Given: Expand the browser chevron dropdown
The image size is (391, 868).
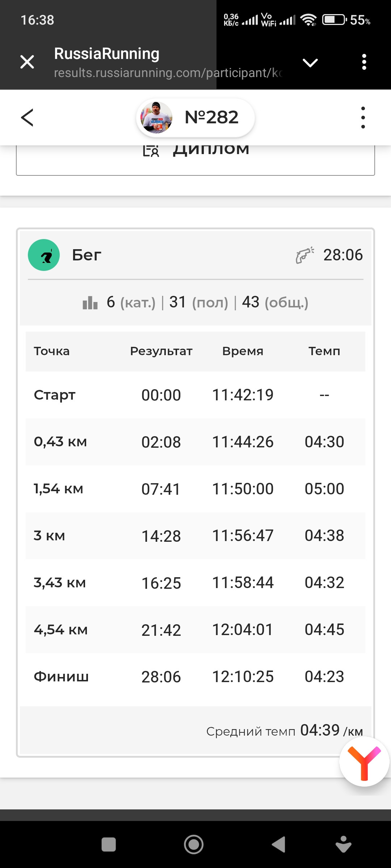Looking at the screenshot, I should 310,63.
